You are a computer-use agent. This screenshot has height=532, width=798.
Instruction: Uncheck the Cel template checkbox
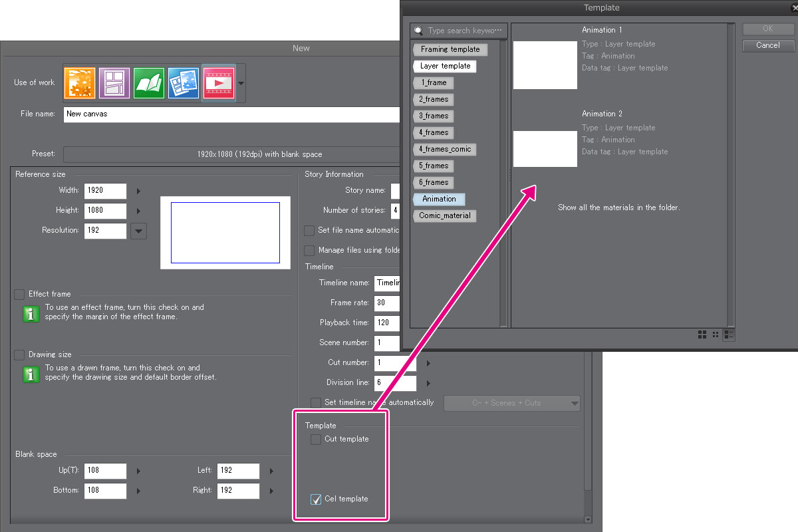click(x=316, y=499)
